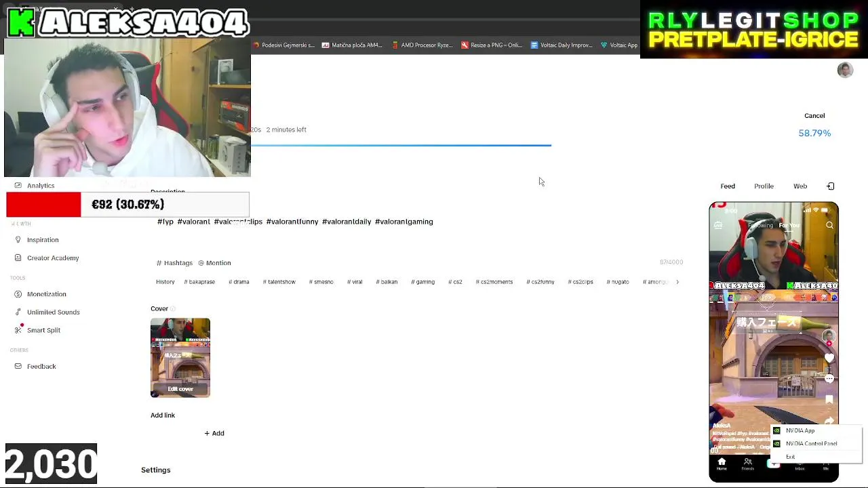Click the Settings section heading
Screen dimensions: 868x488
pos(156,470)
